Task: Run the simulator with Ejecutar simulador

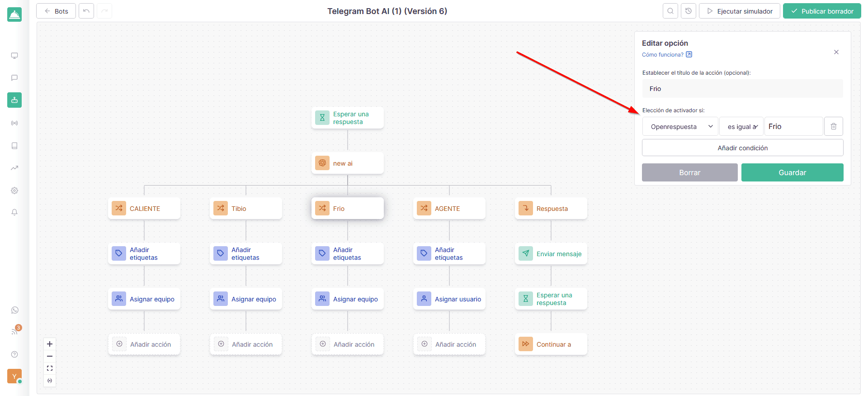Action: click(x=740, y=11)
